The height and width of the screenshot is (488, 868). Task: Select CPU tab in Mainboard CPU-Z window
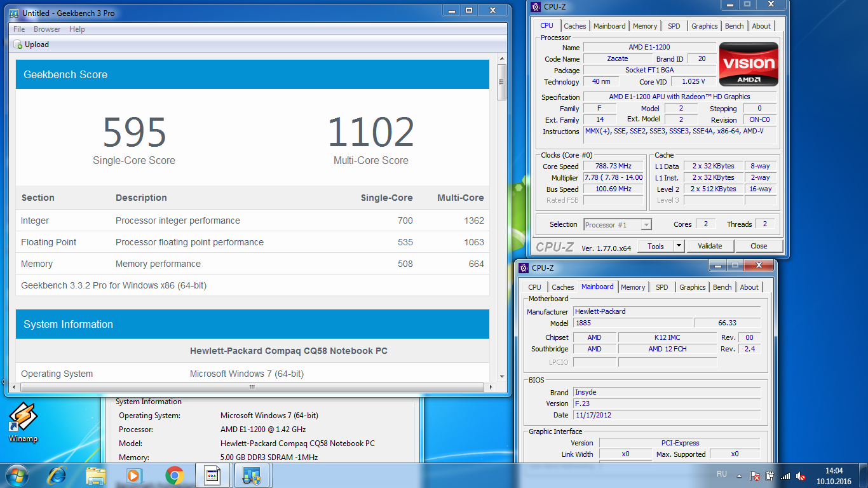(x=535, y=287)
